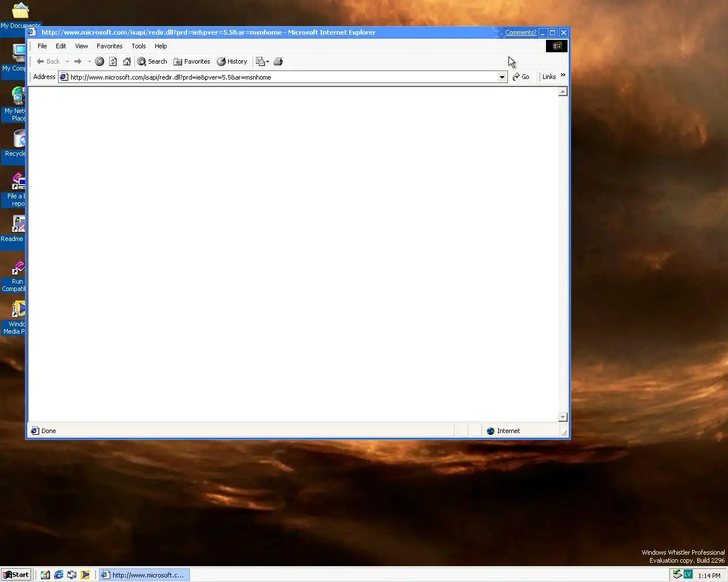This screenshot has height=582, width=728.
Task: Expand the Links bar chevron
Action: 563,75
